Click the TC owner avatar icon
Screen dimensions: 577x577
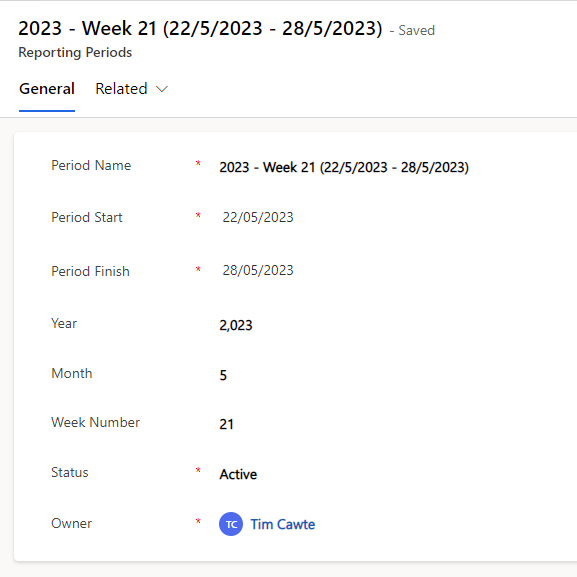231,524
